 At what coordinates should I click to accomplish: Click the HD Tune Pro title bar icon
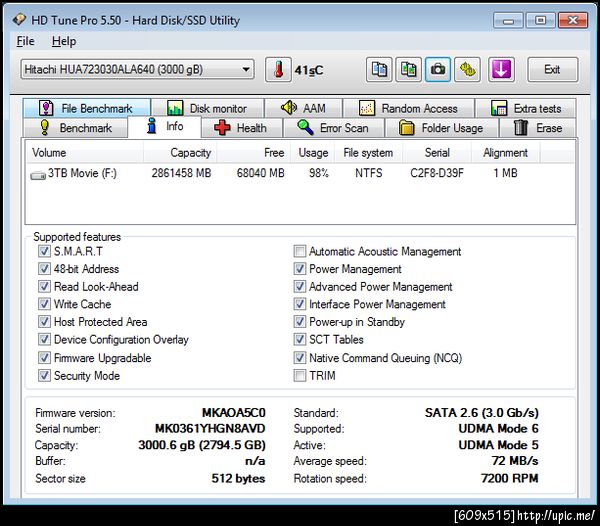[x=19, y=20]
